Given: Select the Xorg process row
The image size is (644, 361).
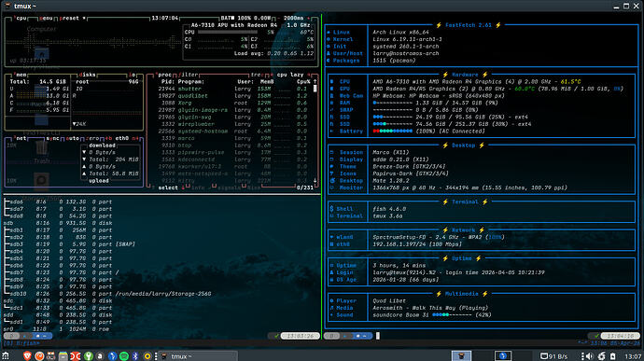Looking at the screenshot, I should pyautogui.click(x=234, y=103).
